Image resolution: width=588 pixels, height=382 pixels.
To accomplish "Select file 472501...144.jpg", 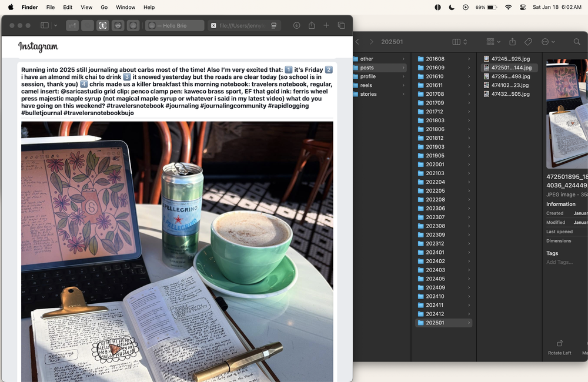I will point(509,68).
